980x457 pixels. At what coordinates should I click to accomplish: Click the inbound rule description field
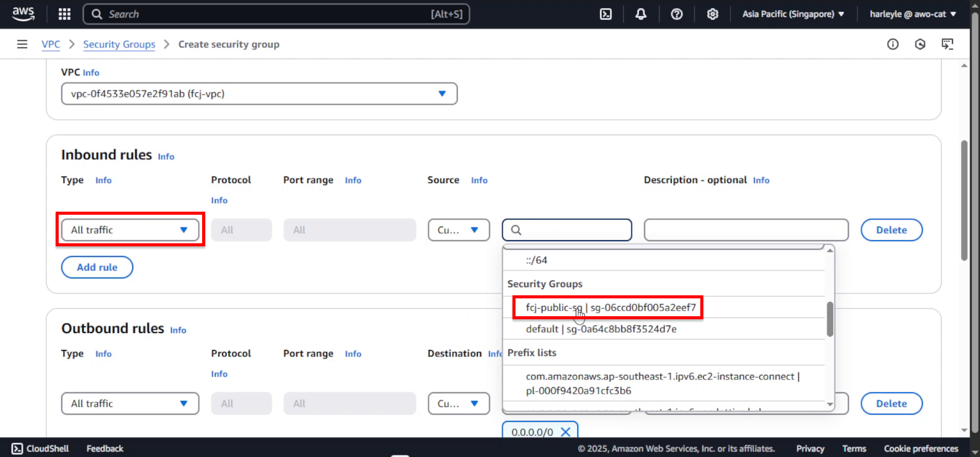coord(746,230)
